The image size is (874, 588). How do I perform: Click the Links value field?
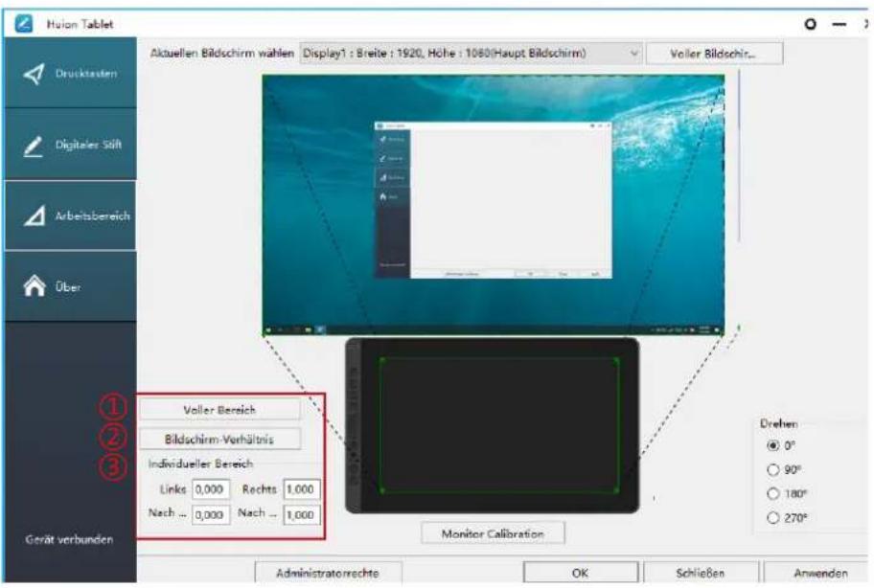point(211,489)
